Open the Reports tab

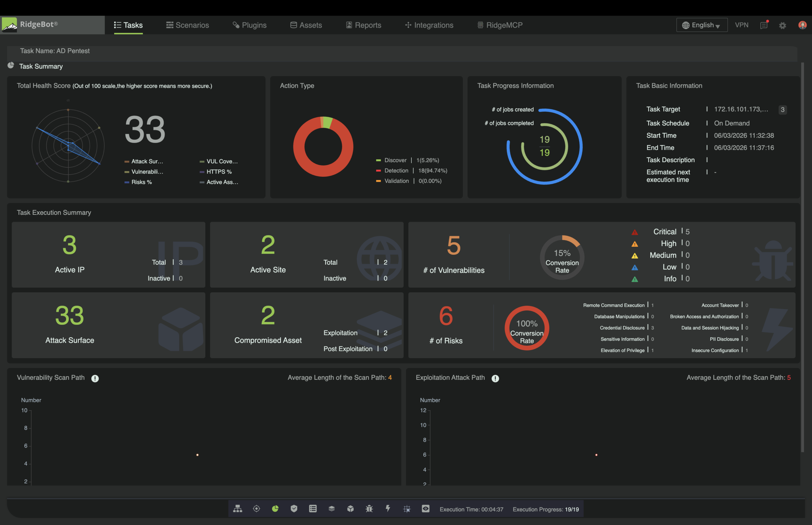coord(363,25)
